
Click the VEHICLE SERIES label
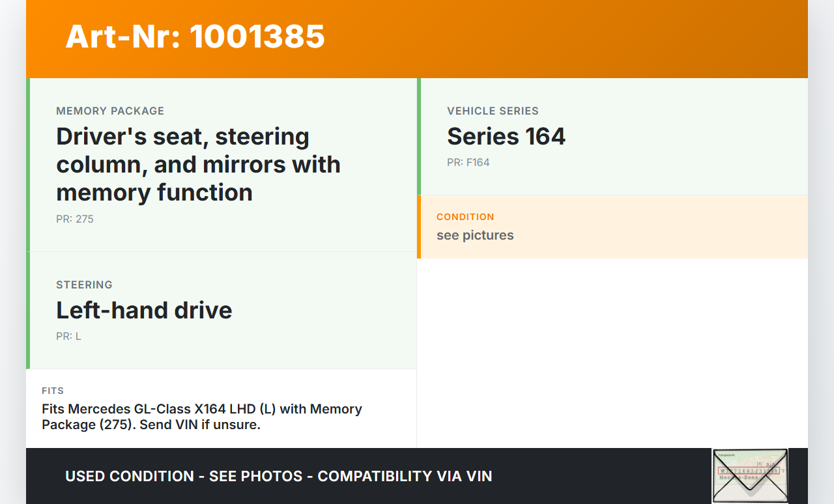[493, 111]
